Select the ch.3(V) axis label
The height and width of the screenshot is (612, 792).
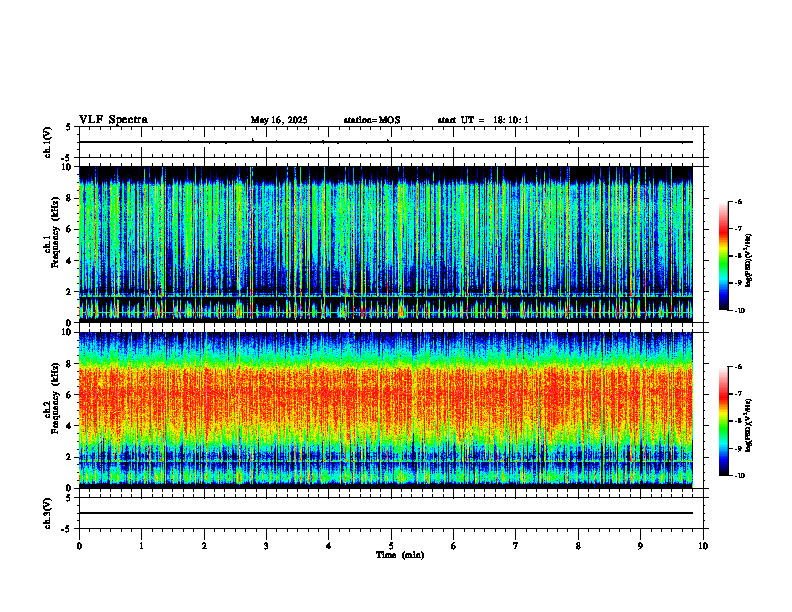(x=48, y=513)
